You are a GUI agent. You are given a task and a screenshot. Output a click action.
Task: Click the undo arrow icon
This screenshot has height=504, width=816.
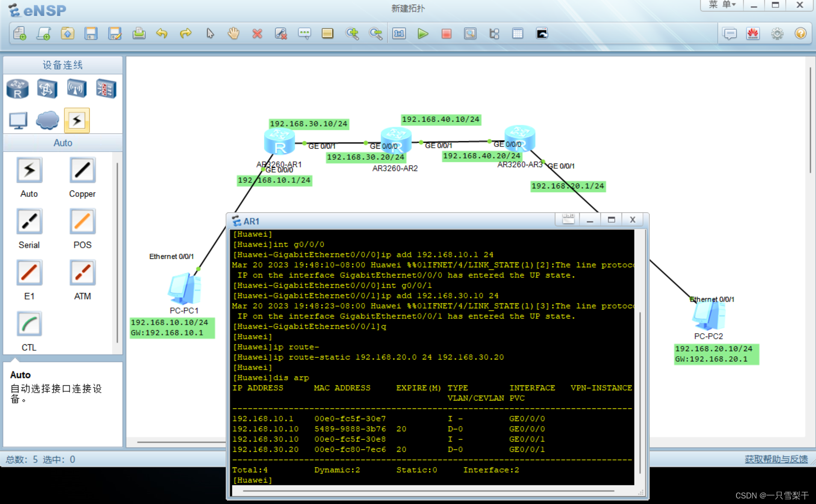pyautogui.click(x=162, y=33)
